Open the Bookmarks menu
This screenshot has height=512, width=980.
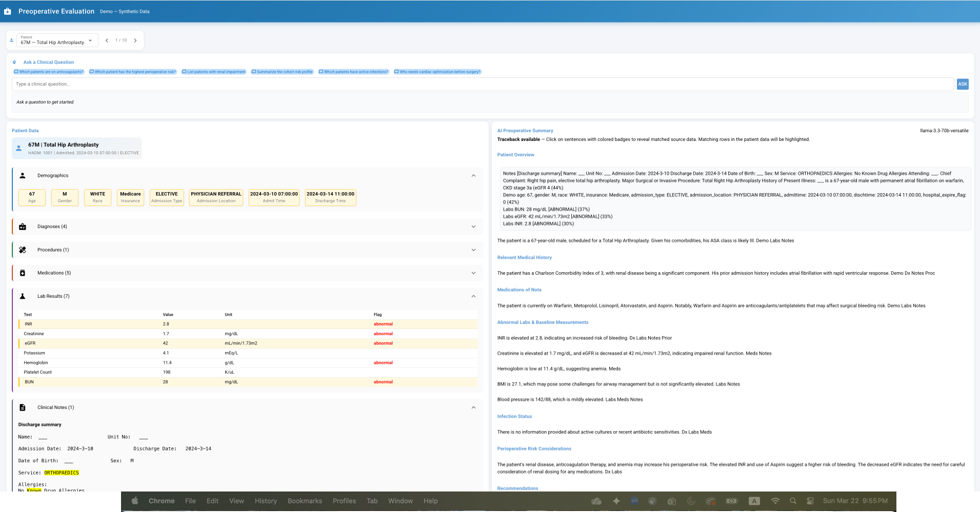click(x=305, y=501)
